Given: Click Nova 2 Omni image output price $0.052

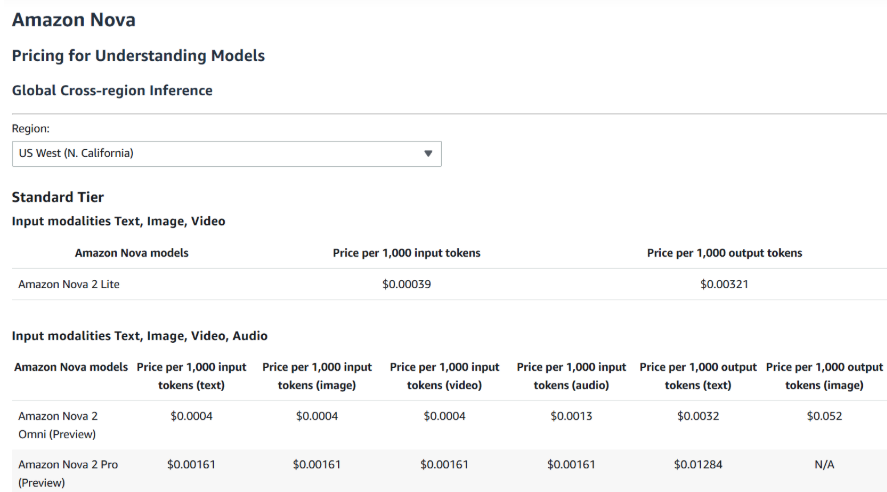Looking at the screenshot, I should 824,416.
